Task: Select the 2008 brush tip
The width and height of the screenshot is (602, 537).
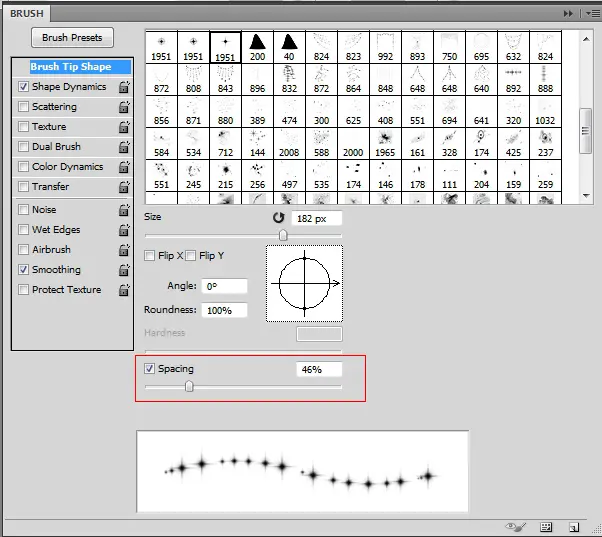Action: [x=289, y=143]
